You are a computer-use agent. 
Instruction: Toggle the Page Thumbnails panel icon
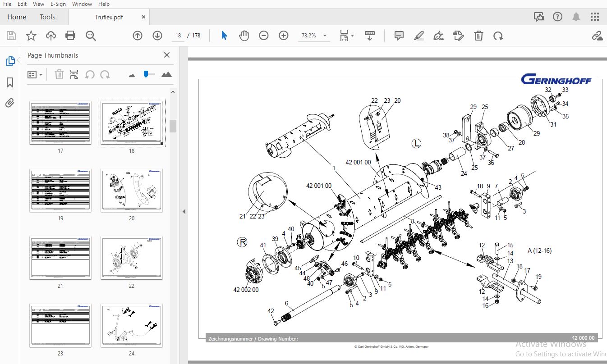click(x=10, y=61)
